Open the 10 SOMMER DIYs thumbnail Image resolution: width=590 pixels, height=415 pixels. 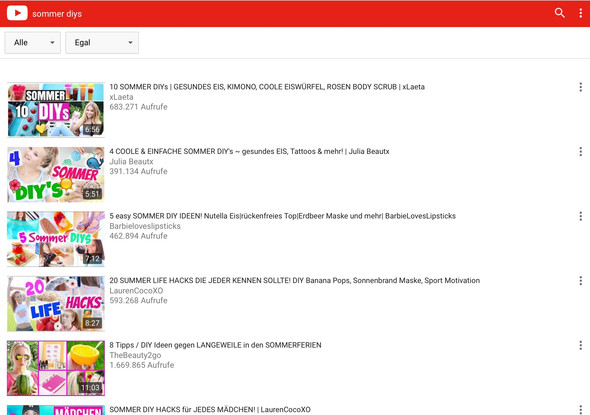(x=56, y=110)
